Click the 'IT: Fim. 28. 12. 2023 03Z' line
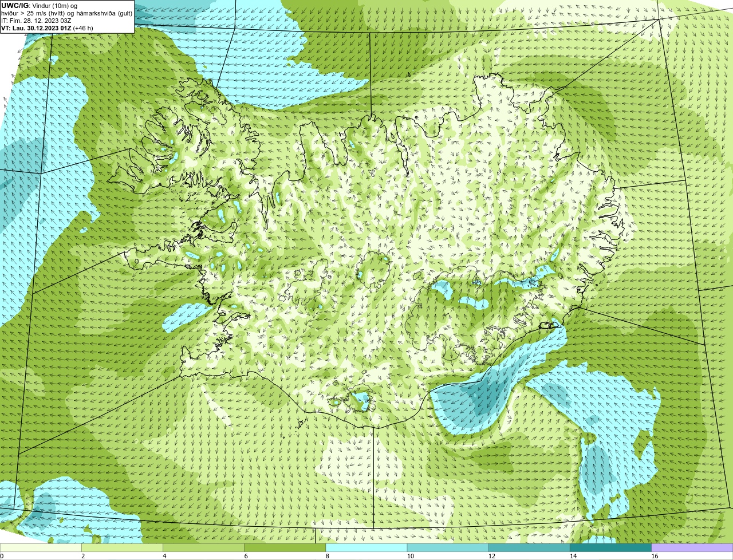Image resolution: width=733 pixels, height=560 pixels. click(x=36, y=21)
